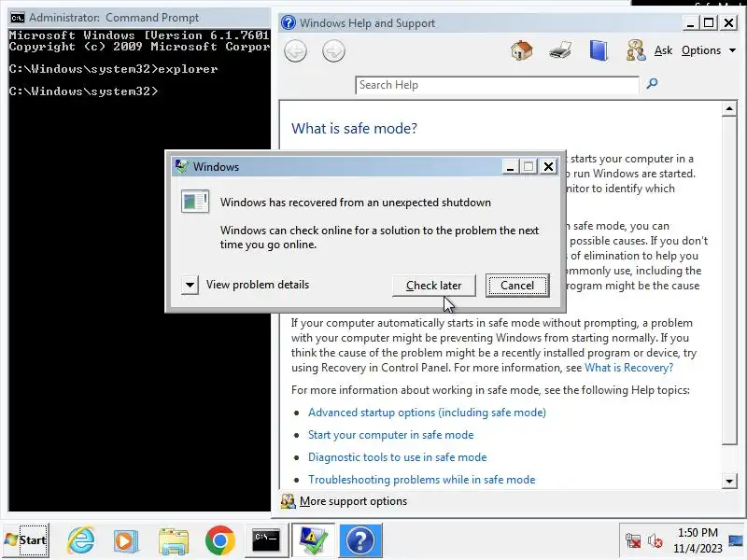Image resolution: width=747 pixels, height=560 pixels.
Task: Click the Show desktop icon in tray
Action: coord(737,540)
